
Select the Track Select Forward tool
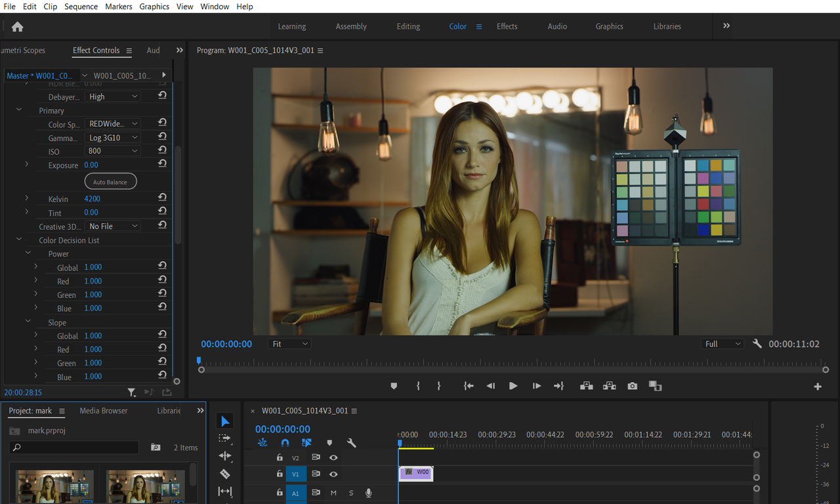coord(224,438)
